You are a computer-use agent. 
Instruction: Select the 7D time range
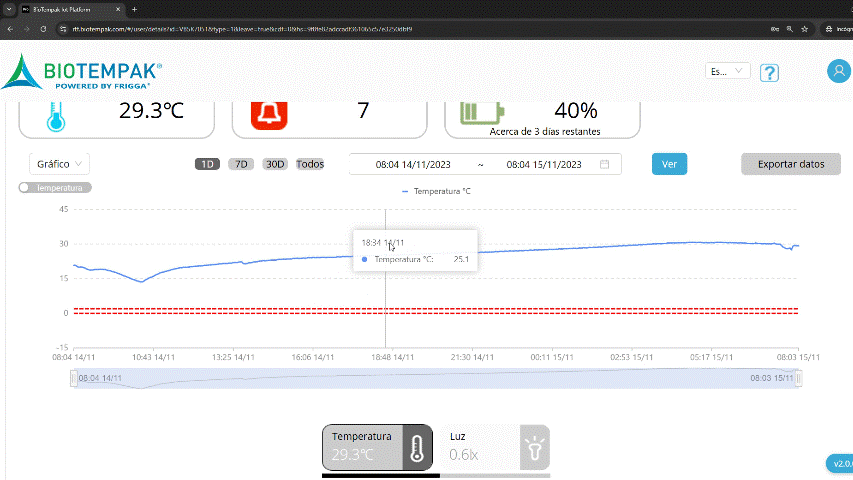coord(240,164)
